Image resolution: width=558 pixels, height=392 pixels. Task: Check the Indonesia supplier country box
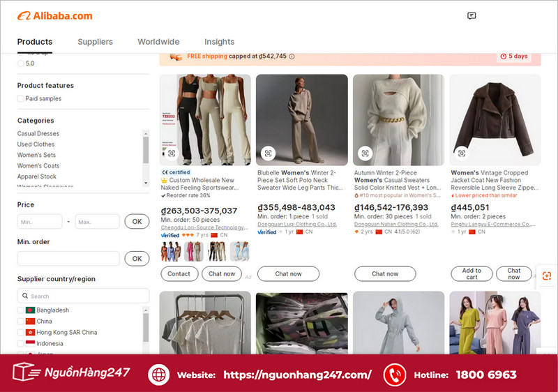tap(21, 343)
